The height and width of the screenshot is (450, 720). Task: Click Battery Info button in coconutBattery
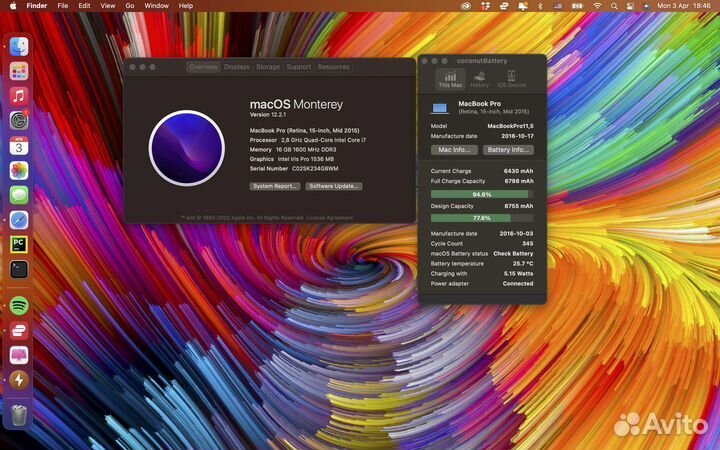(x=508, y=150)
